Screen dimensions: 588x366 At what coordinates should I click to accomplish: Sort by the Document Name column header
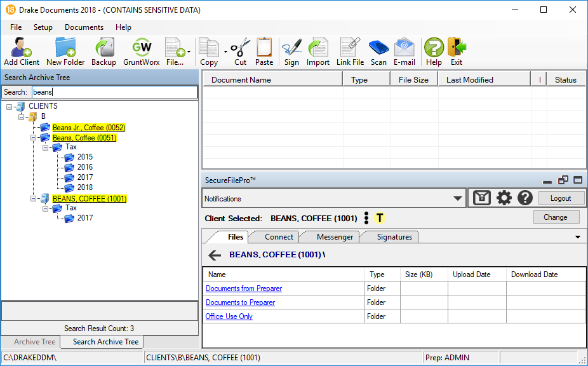[x=272, y=79]
